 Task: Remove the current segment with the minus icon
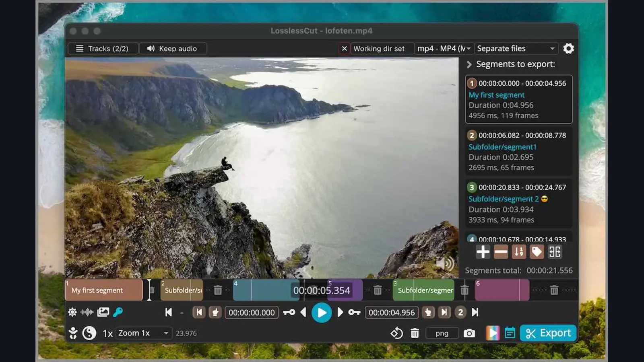[501, 252]
